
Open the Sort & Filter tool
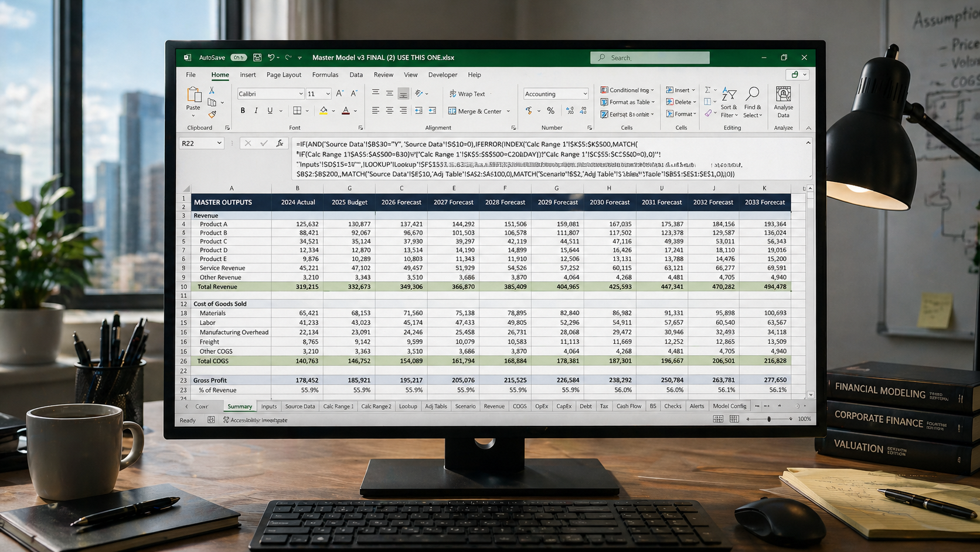click(x=729, y=102)
